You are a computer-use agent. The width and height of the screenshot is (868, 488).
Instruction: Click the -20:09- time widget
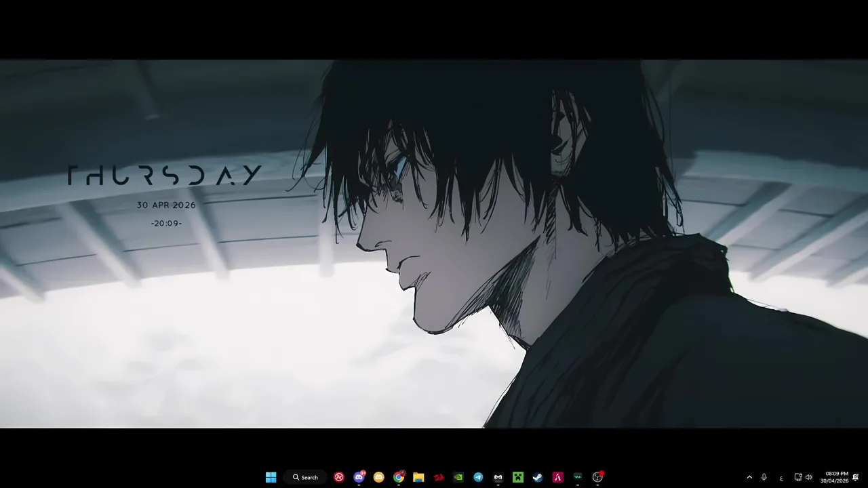[x=166, y=223]
